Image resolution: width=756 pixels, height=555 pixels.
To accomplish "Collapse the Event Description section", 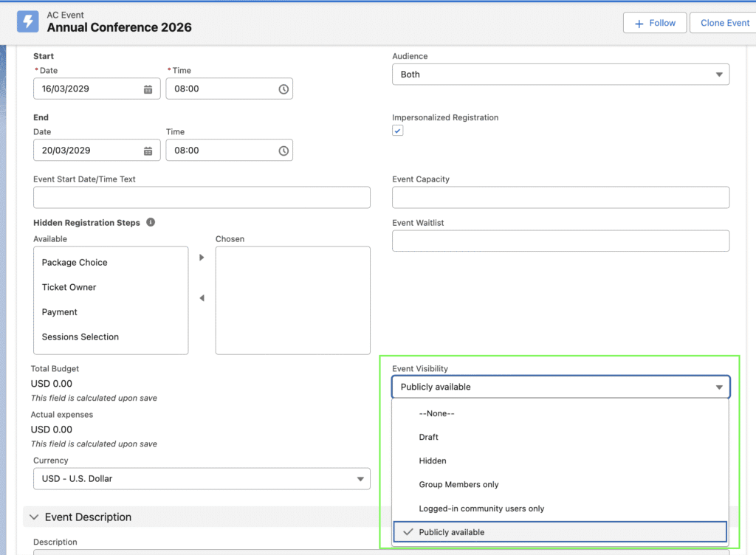I will click(34, 517).
